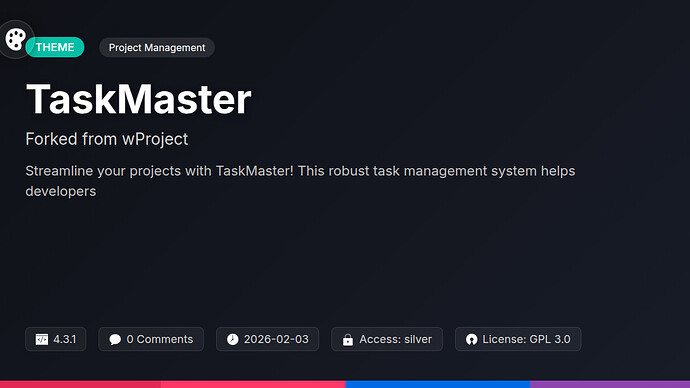Click the speech bubble comments icon
Screen dimensions: 690x388
(x=115, y=339)
